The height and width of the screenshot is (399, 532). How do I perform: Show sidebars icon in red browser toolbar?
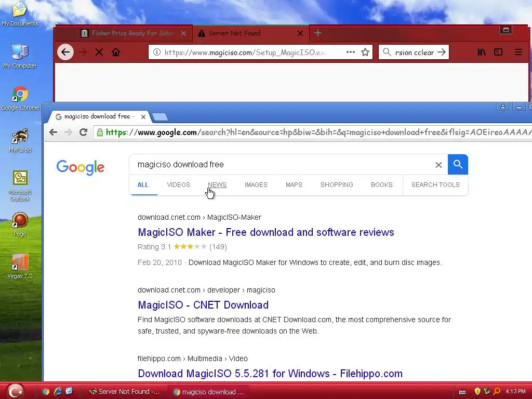tap(498, 52)
